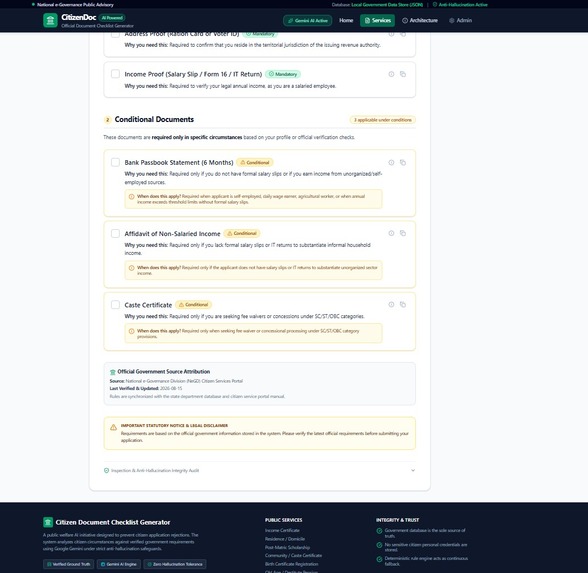Click the shield icon beside Integrity Audit
The image size is (588, 573).
coord(106,470)
